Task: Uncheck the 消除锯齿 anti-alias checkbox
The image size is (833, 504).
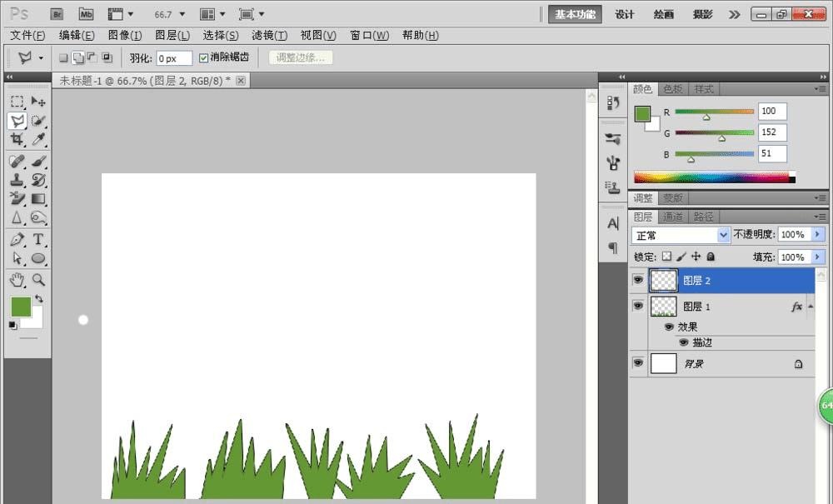Action: tap(204, 58)
